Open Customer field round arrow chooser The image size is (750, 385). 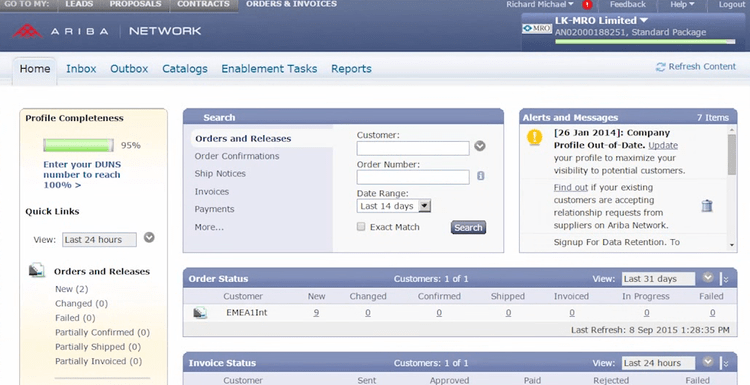[480, 146]
